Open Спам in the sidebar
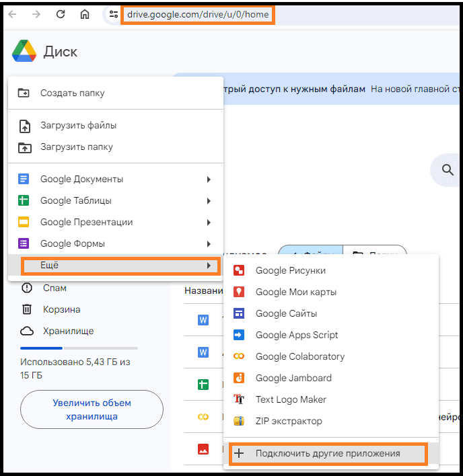This screenshot has height=476, width=463. point(55,288)
